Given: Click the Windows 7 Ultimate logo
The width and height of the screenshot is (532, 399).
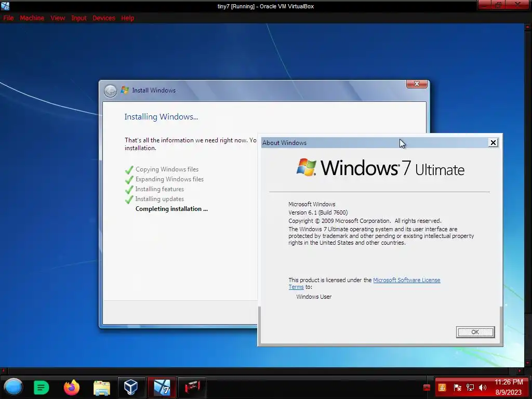Looking at the screenshot, I should coord(380,168).
